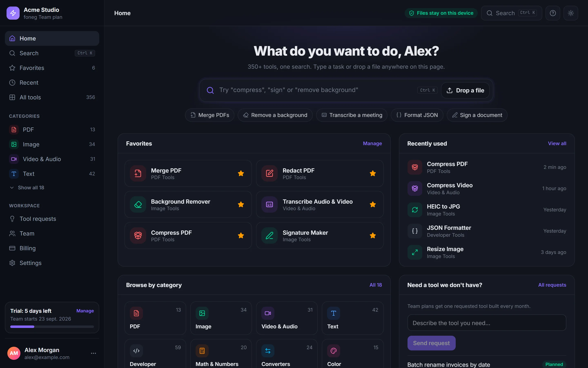Screen dimensions: 588x368
Task: Toggle the Compress PDF favorite star
Action: [x=241, y=236]
